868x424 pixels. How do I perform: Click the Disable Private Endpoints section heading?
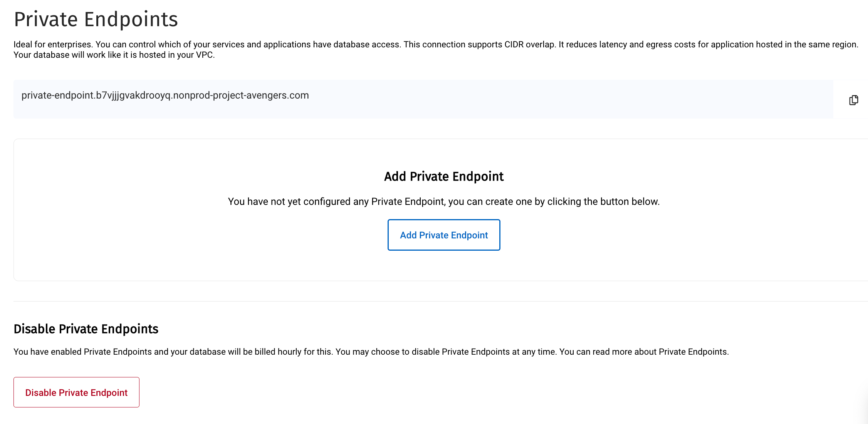click(86, 329)
